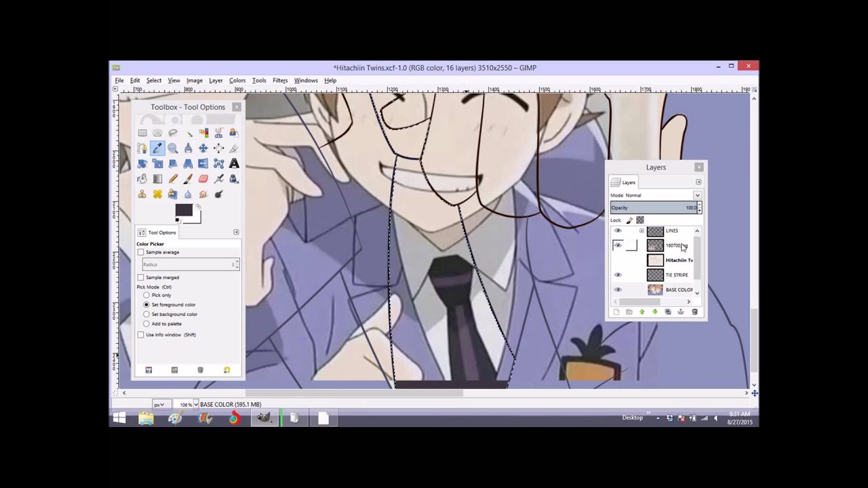Hide the BASE COLOR layer
The width and height of the screenshot is (868, 488).
(x=618, y=289)
